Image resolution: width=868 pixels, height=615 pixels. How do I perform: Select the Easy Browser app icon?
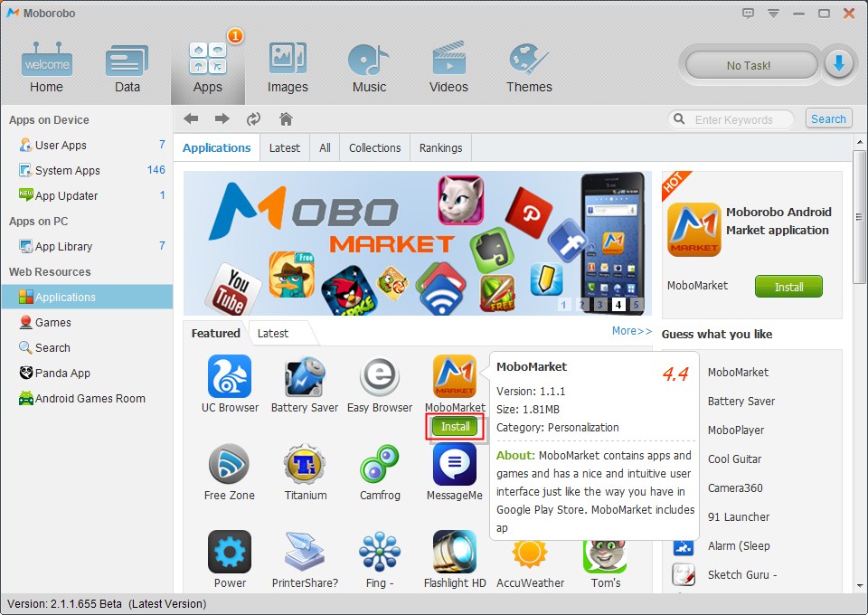click(380, 376)
